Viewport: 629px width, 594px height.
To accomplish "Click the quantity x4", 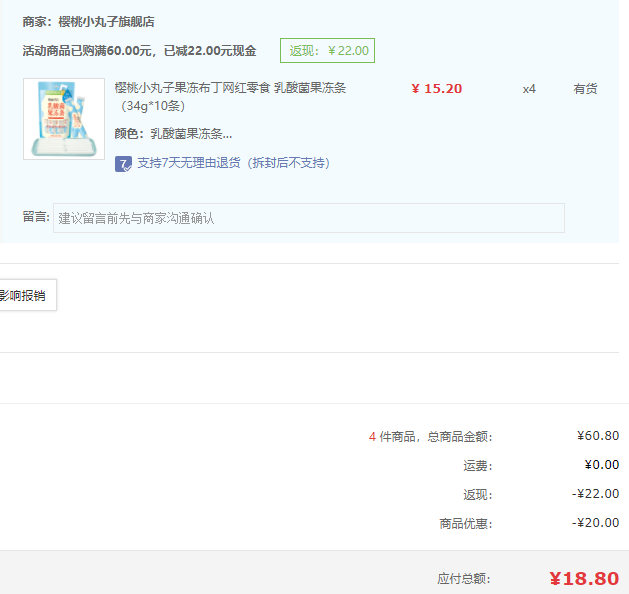I will tap(529, 89).
